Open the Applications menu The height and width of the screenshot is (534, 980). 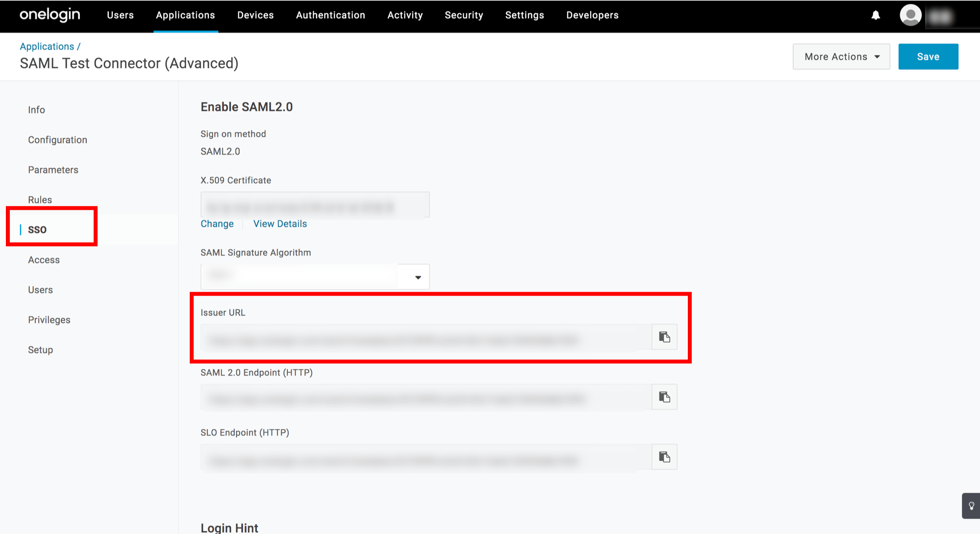tap(185, 15)
